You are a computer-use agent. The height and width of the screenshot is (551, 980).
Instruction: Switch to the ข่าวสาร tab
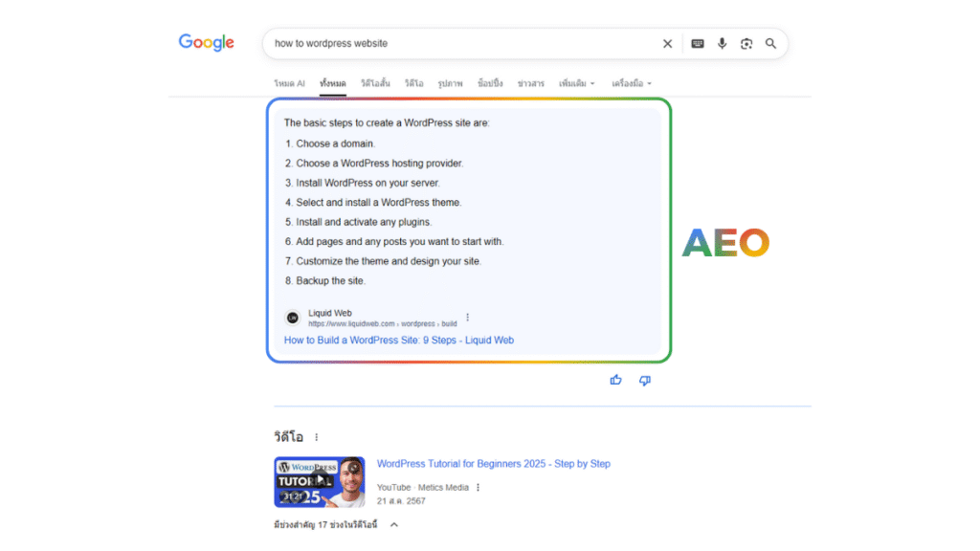click(531, 84)
